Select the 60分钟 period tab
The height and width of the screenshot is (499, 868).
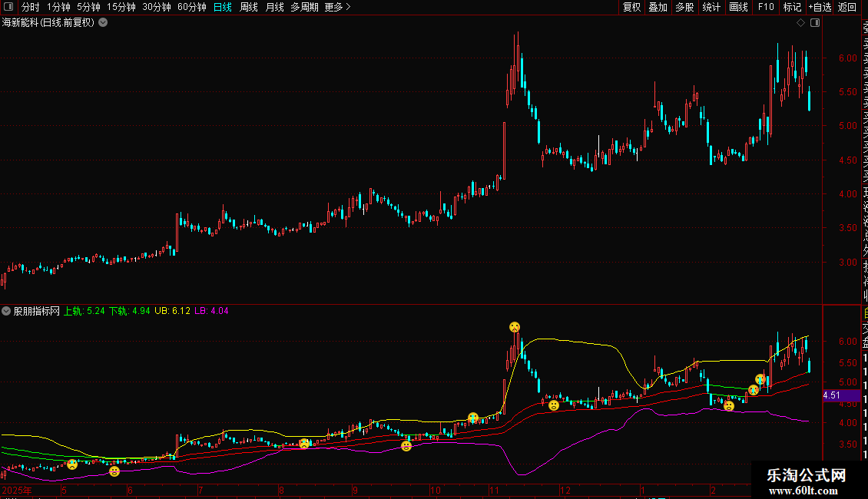[x=192, y=7]
